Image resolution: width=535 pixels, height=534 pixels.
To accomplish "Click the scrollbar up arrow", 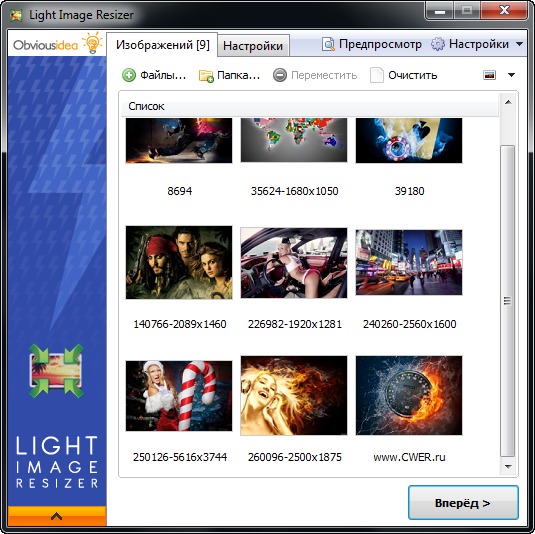I will [x=508, y=102].
